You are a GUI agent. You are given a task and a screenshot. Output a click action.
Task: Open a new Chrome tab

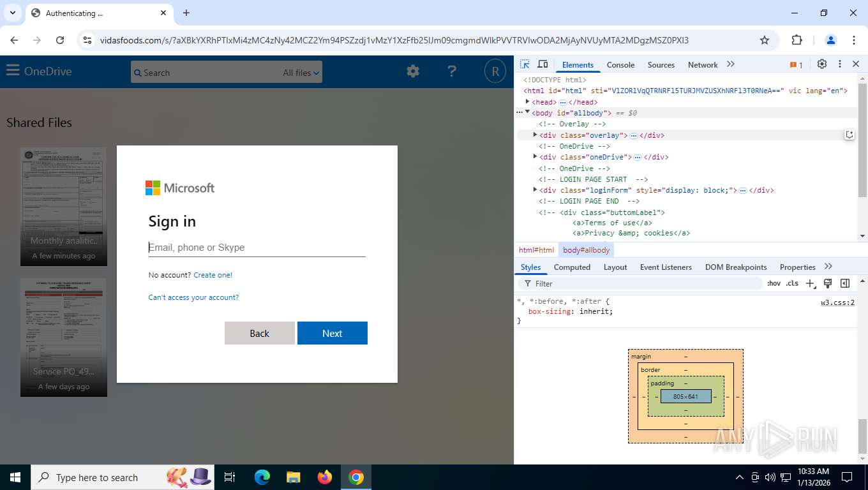pyautogui.click(x=186, y=13)
